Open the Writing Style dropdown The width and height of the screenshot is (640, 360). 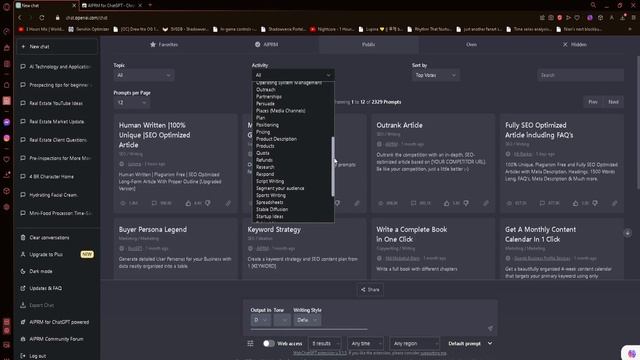click(x=307, y=320)
